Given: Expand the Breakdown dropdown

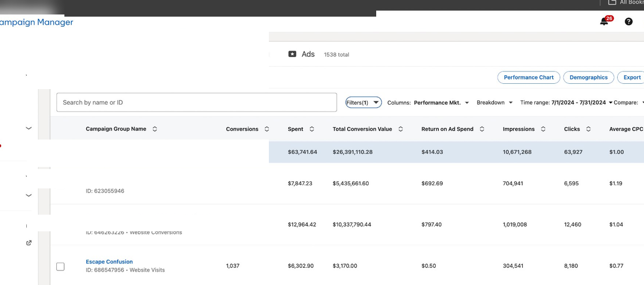Looking at the screenshot, I should pyautogui.click(x=495, y=103).
